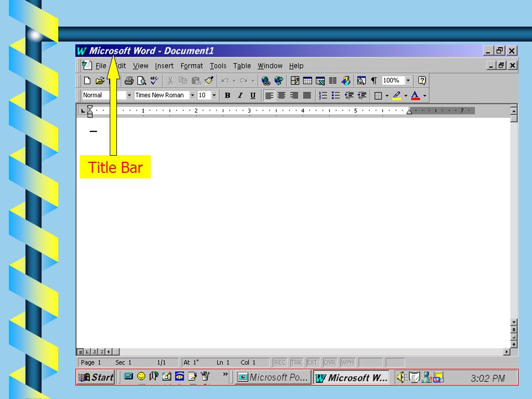This screenshot has width=532, height=399.
Task: Toggle TRK track changes in status bar
Action: (296, 362)
